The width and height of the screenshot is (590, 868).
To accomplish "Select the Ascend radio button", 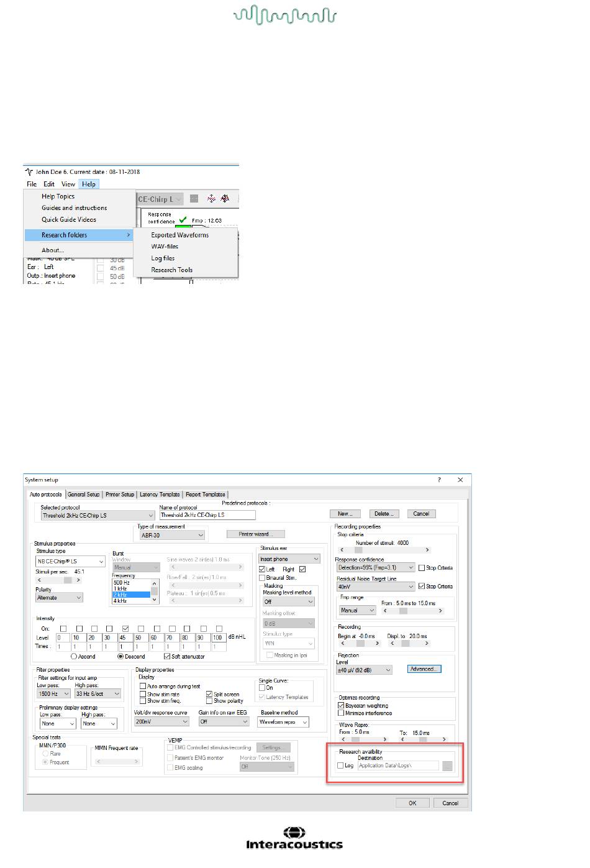I will point(74,656).
